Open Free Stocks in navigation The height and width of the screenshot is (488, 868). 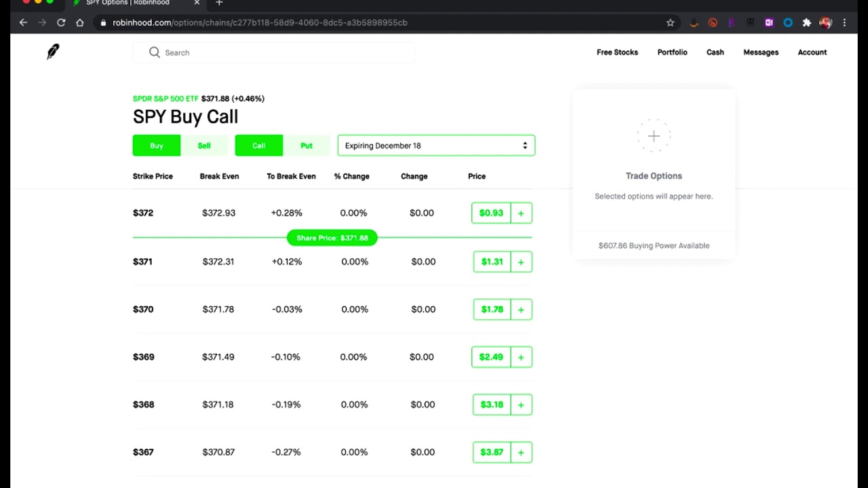(617, 52)
